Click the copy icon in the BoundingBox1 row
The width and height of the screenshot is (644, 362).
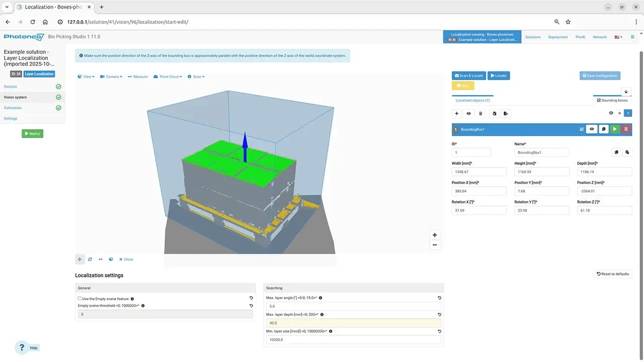point(603,129)
